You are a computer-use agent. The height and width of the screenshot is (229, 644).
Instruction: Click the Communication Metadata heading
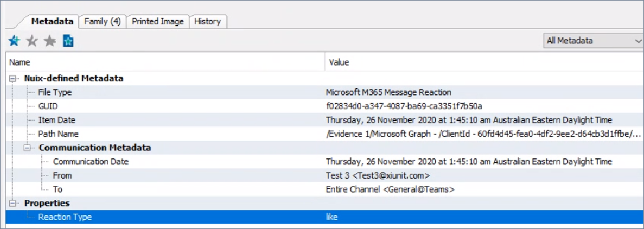click(95, 148)
